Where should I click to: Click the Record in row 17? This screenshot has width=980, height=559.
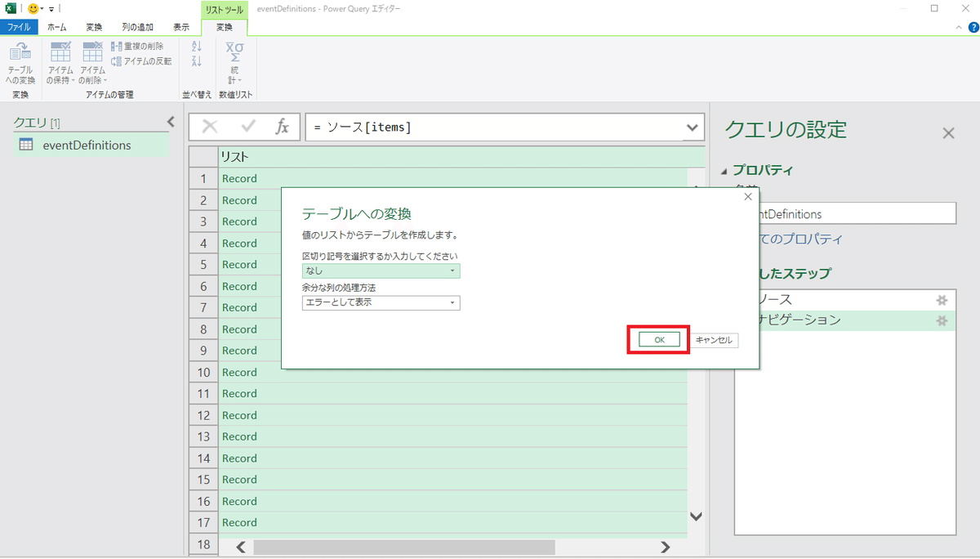tap(239, 522)
